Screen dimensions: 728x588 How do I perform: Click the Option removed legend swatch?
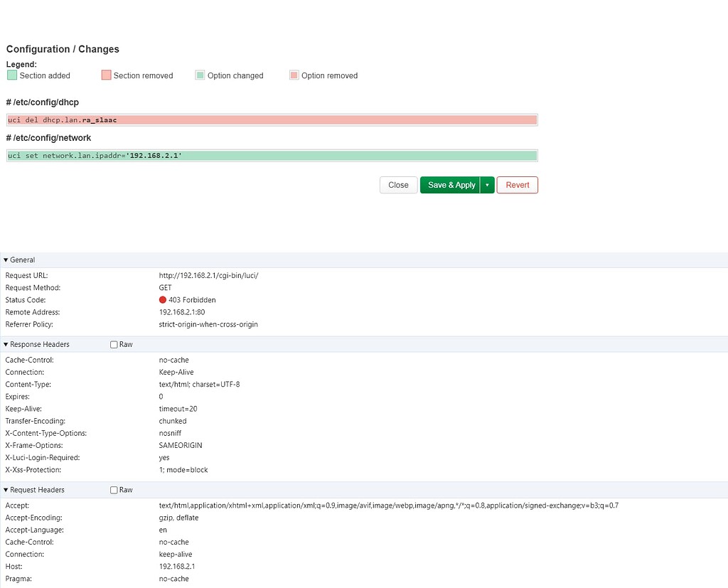[x=294, y=75]
